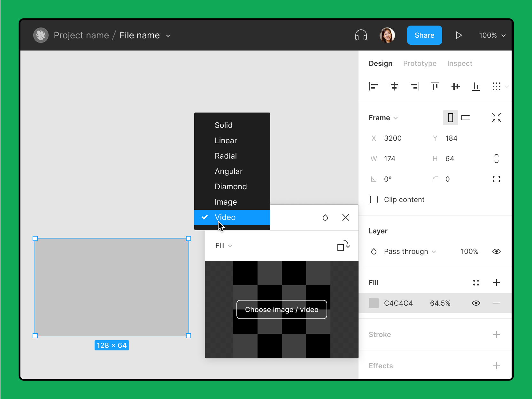Switch to the Prototype tab
The image size is (532, 399).
420,63
